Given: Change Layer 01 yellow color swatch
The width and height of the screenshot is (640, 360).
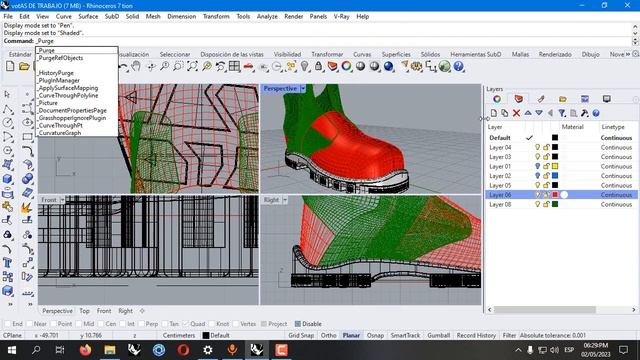Looking at the screenshot, I should coord(555,166).
